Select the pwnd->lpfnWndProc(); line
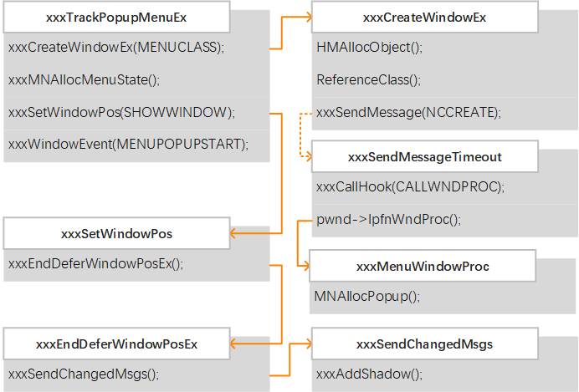579x392 pixels. point(389,220)
